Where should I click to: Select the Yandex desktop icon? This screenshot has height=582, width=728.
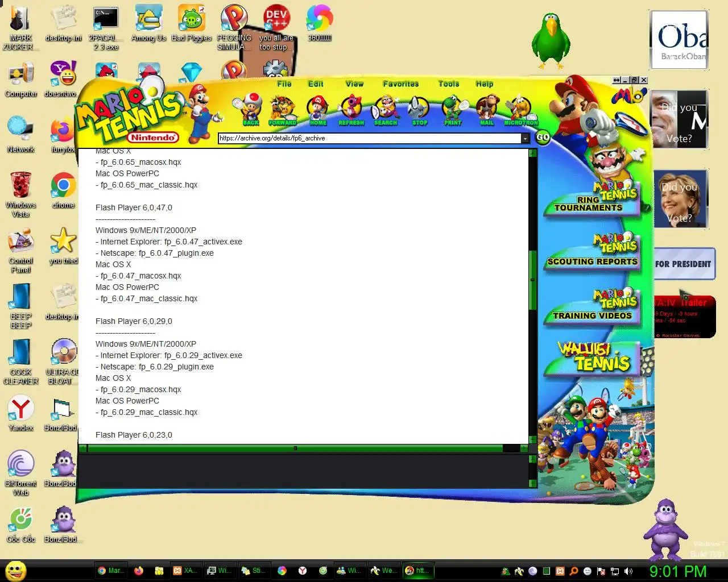tap(21, 414)
